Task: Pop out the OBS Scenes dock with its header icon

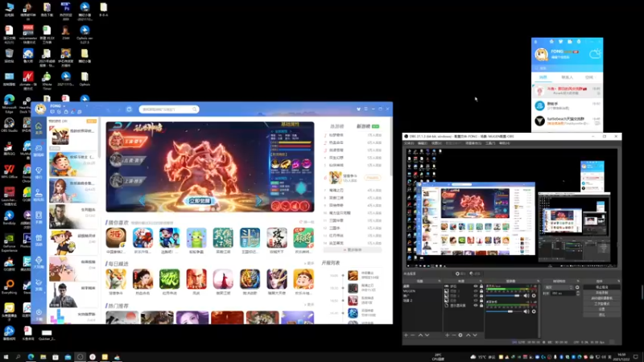Action: point(440,281)
